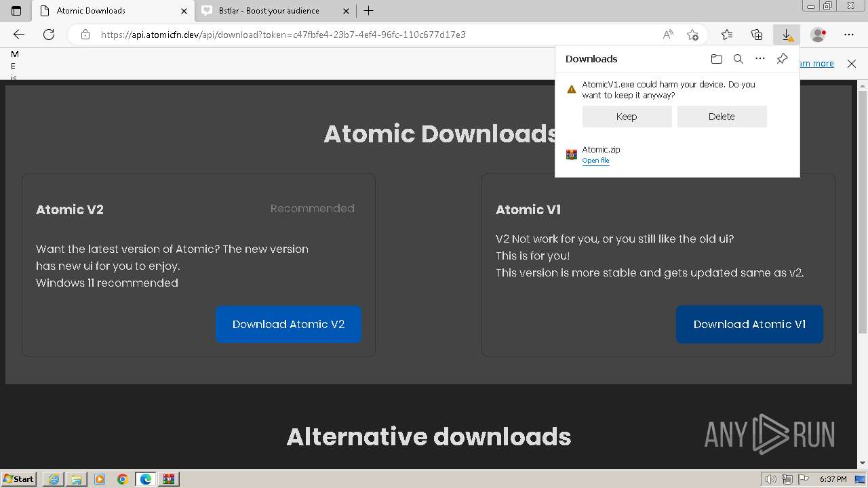Open Internet Explorer from taskbar
This screenshot has width=868, height=488.
54,479
